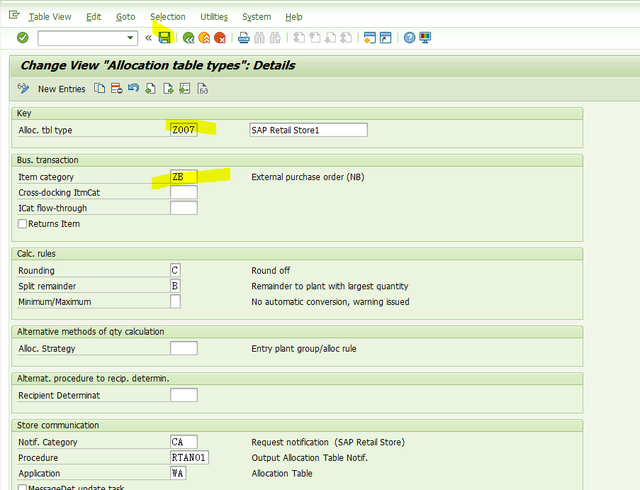This screenshot has width=640, height=490.
Task: Click the orange Exit icon
Action: click(x=204, y=38)
